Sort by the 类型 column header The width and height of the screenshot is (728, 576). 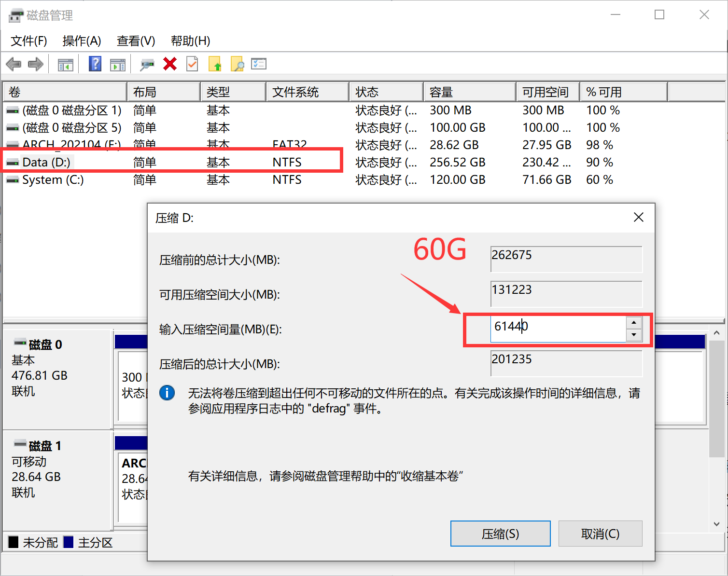233,92
